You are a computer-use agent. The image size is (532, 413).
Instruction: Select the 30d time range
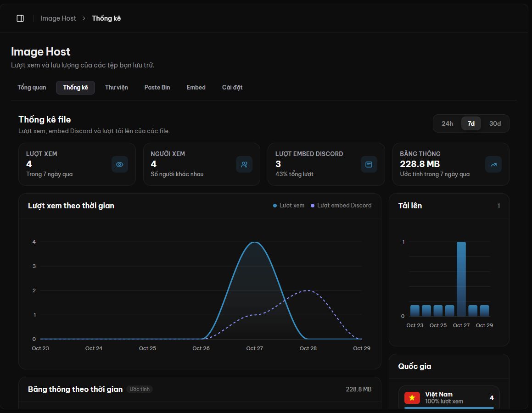(495, 123)
